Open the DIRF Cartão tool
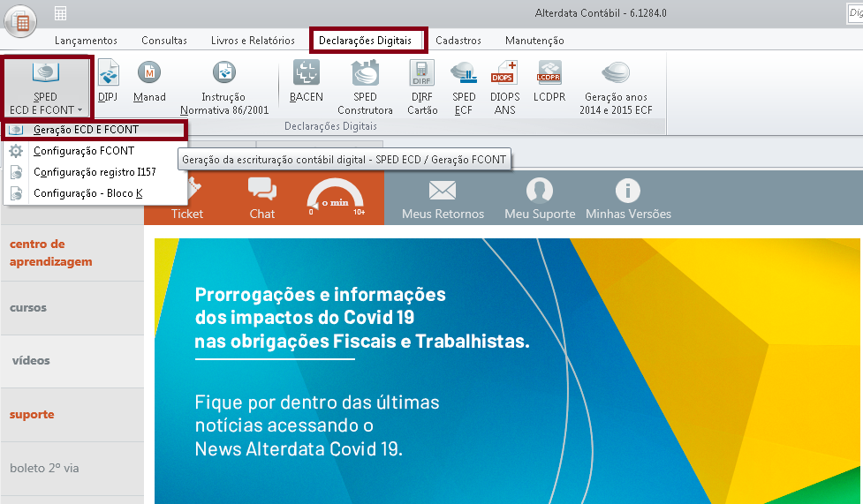 pos(422,88)
